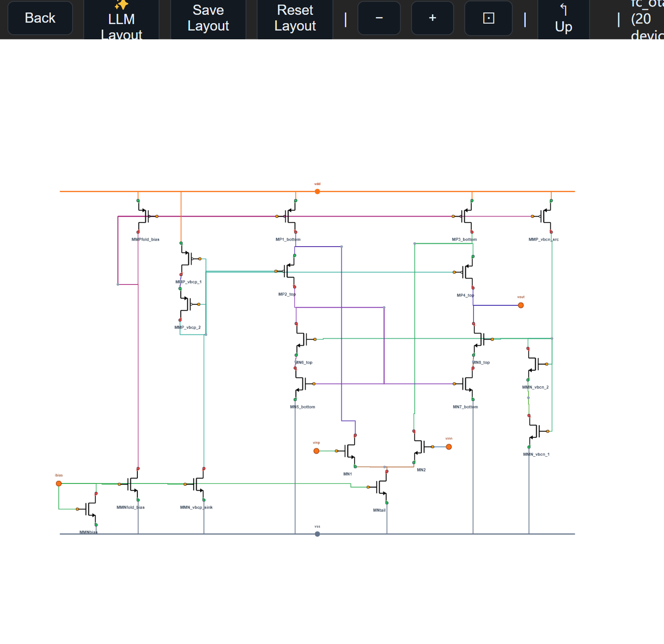Screen dimensions: 664x644
Task: Select the MN2 input transistor
Action: 422,447
